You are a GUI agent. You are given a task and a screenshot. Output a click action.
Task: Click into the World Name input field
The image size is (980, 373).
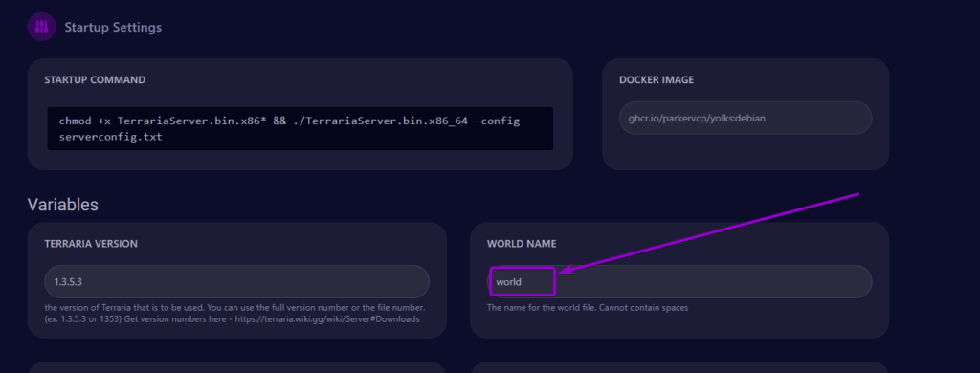click(x=679, y=282)
